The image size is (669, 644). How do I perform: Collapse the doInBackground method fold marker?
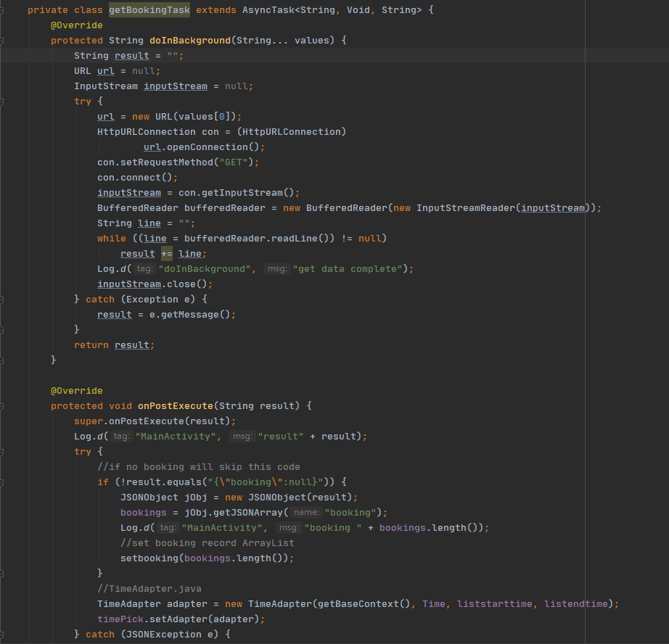pos(1,41)
